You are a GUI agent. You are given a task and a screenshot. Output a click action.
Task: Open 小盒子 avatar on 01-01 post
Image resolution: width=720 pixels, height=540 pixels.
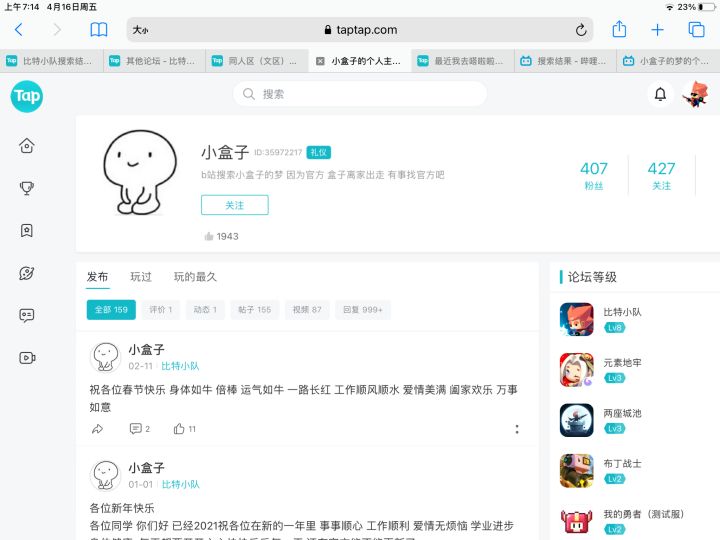coord(105,476)
